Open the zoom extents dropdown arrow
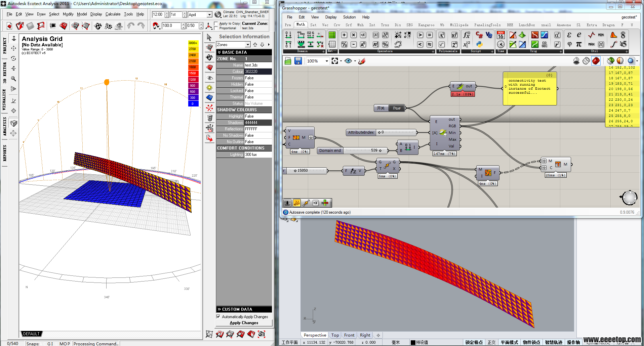 [341, 61]
